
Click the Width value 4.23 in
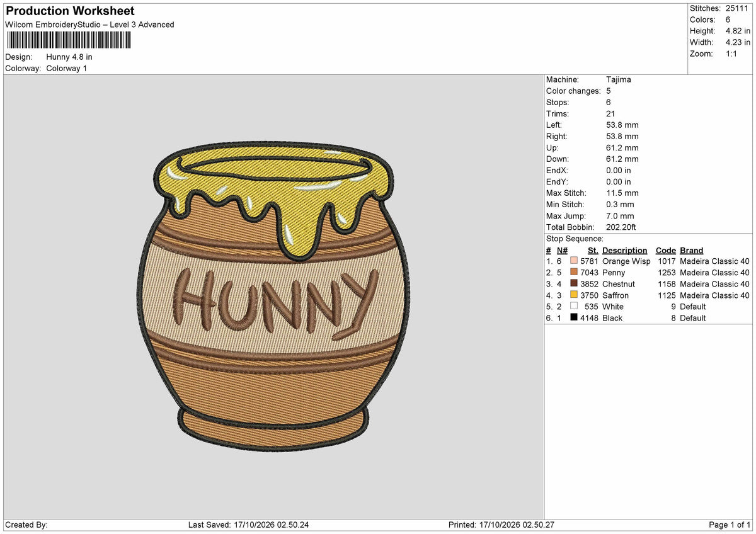coord(738,42)
